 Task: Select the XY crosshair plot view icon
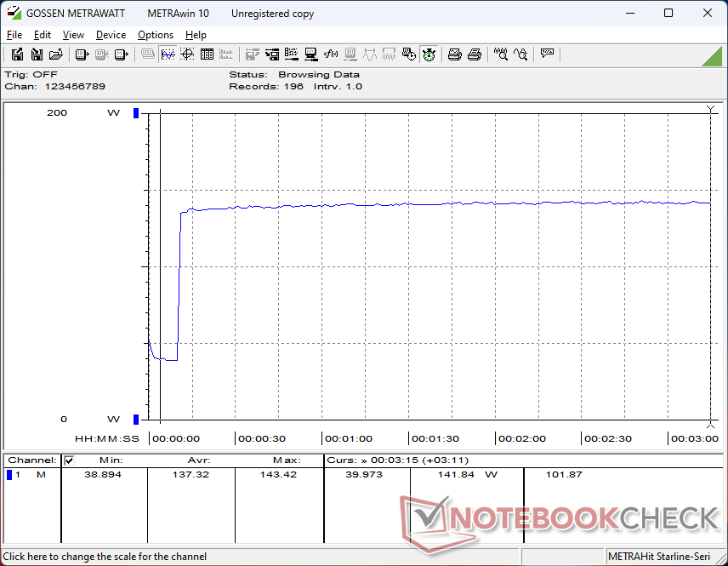187,54
